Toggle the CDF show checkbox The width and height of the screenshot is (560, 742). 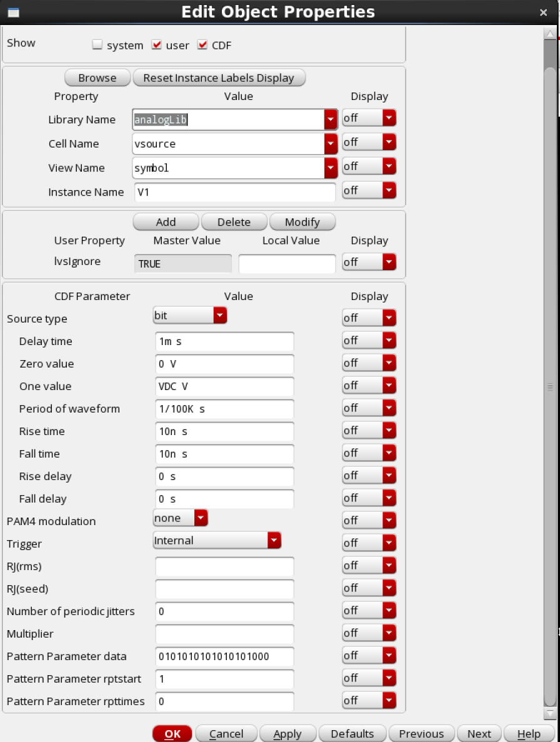tap(202, 45)
